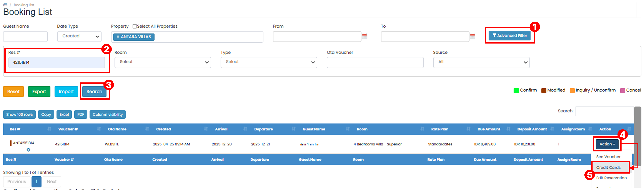Screen dimensions: 644x190
Task: Click brown Modified legend swatch
Action: coord(544,91)
